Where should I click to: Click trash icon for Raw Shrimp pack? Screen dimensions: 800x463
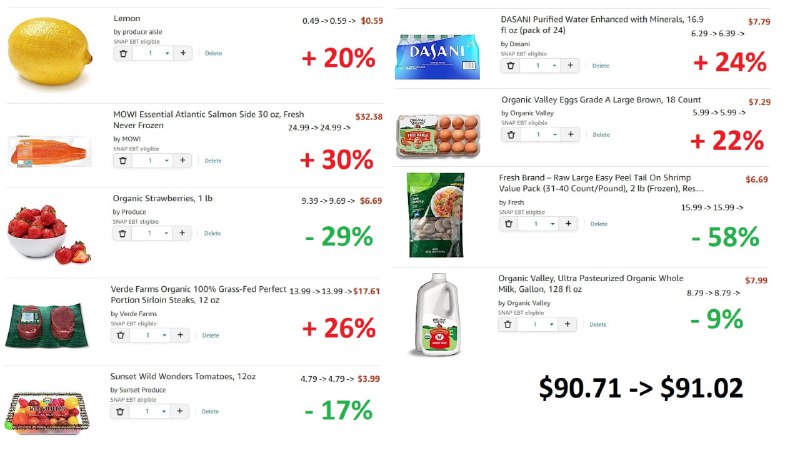tap(508, 224)
